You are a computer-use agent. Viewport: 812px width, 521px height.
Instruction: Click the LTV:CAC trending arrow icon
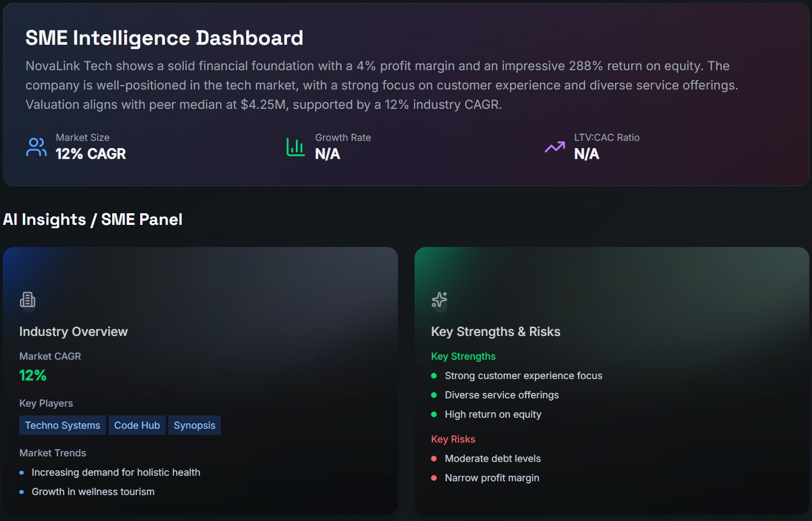(555, 147)
